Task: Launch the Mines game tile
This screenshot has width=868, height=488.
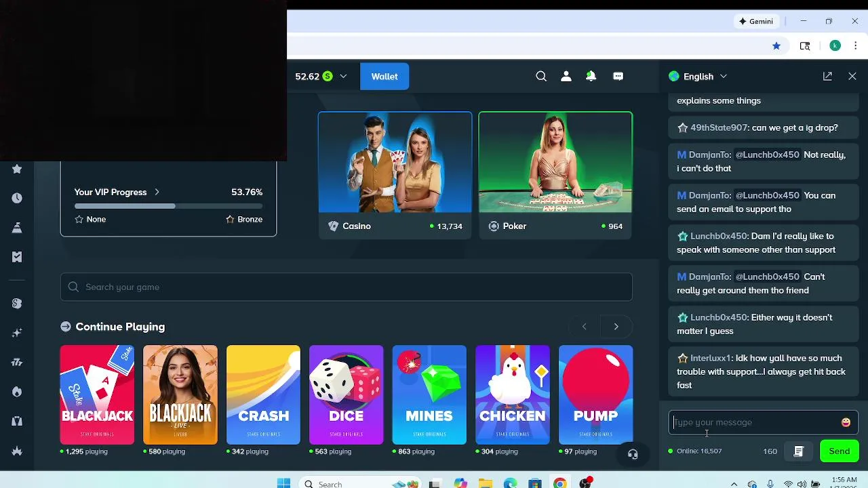Action: (429, 395)
